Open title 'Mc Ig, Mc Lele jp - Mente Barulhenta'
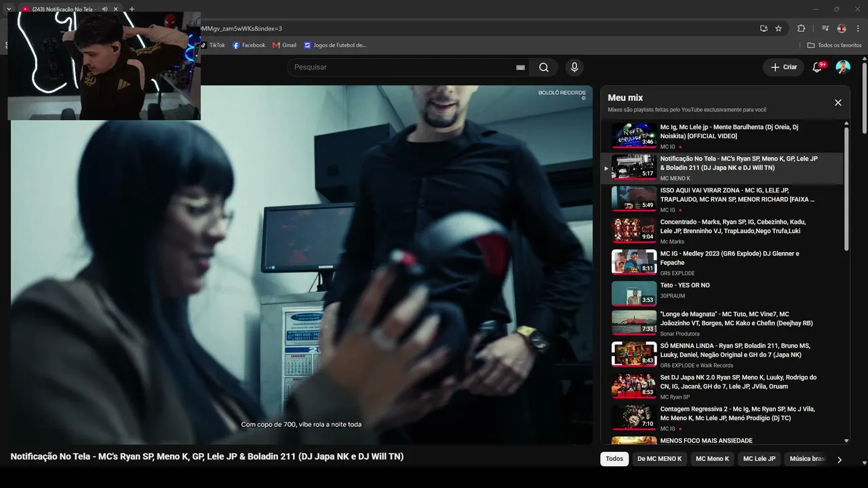The image size is (868, 488). [x=729, y=131]
